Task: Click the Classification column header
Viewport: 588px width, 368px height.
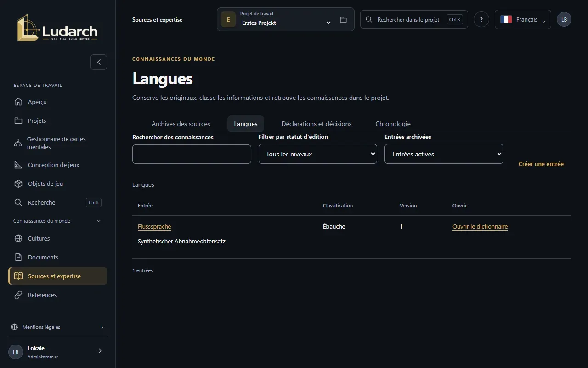Action: 338,206
